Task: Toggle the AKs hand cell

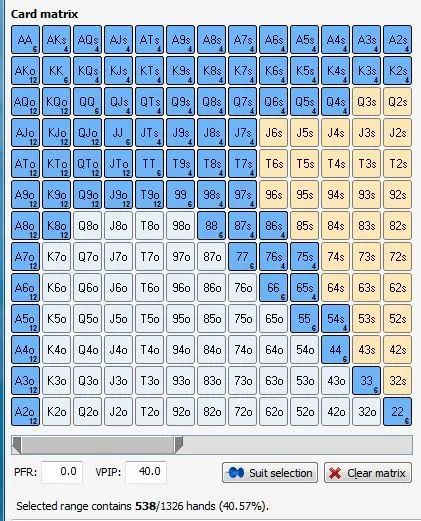Action: 56,40
